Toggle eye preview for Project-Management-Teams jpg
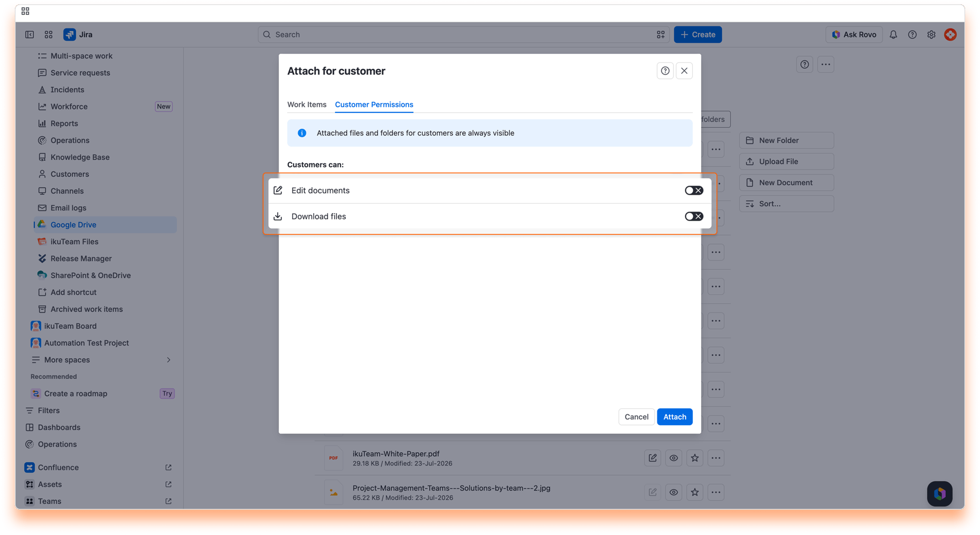 [x=674, y=492]
